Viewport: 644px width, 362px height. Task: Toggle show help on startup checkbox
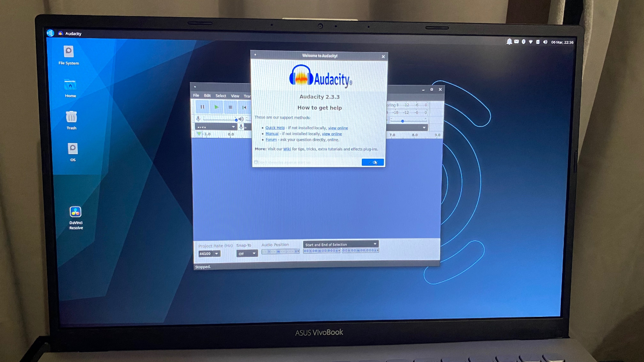[x=256, y=162]
